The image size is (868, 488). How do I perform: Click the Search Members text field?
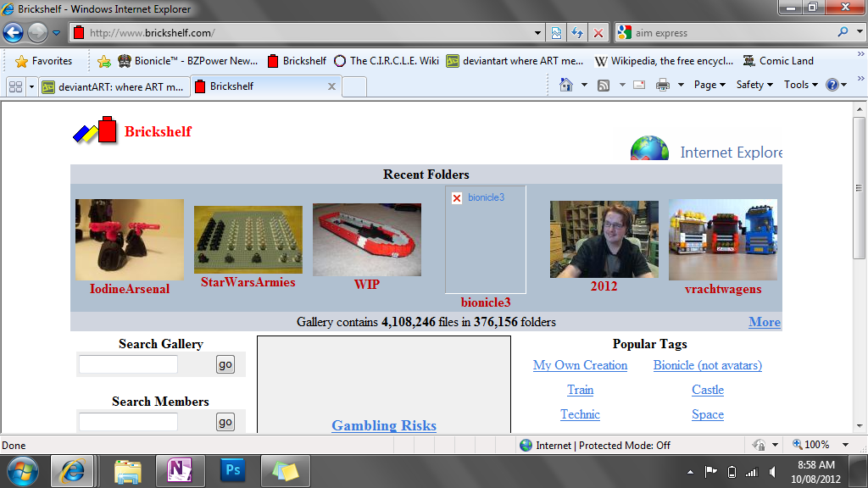128,422
